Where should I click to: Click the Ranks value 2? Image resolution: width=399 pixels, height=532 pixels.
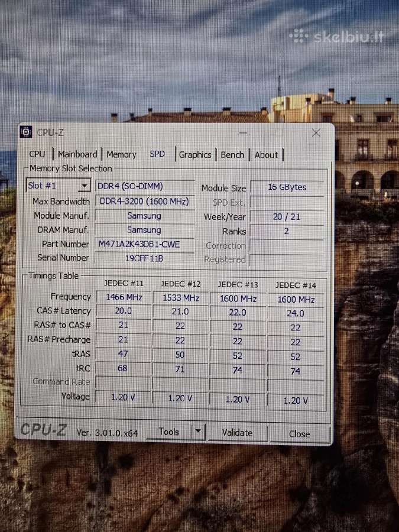click(287, 231)
